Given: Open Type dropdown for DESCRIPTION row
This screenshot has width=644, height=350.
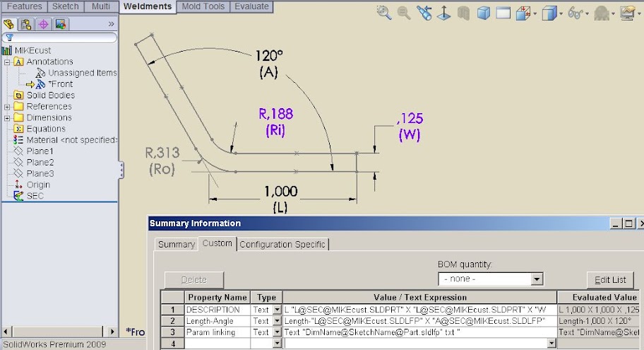Looking at the screenshot, I should tap(278, 310).
